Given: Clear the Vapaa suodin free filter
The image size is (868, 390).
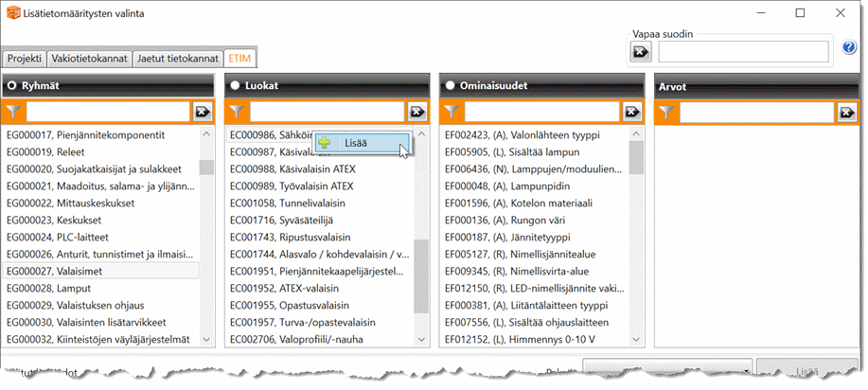Looking at the screenshot, I should pyautogui.click(x=642, y=51).
